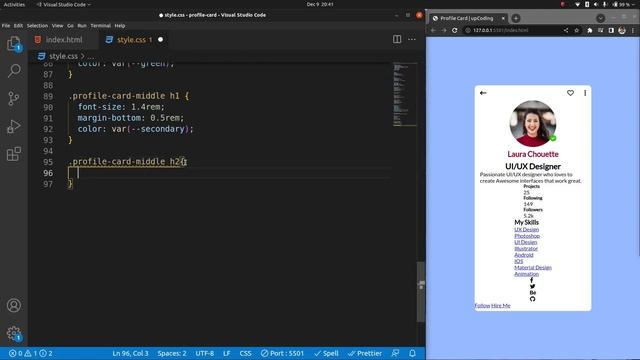This screenshot has width=640, height=360.
Task: Go to line via Ln 96, Col 3
Action: coord(130,353)
